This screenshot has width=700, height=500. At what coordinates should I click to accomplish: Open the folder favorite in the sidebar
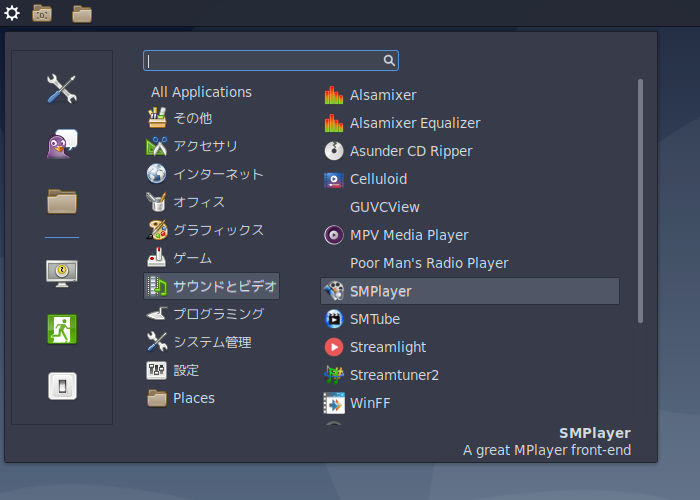62,201
